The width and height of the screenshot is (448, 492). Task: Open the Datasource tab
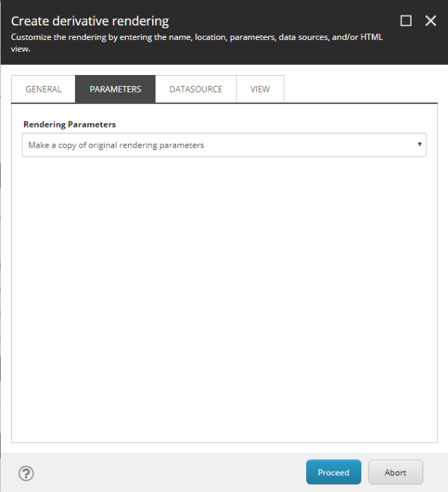[x=196, y=89]
